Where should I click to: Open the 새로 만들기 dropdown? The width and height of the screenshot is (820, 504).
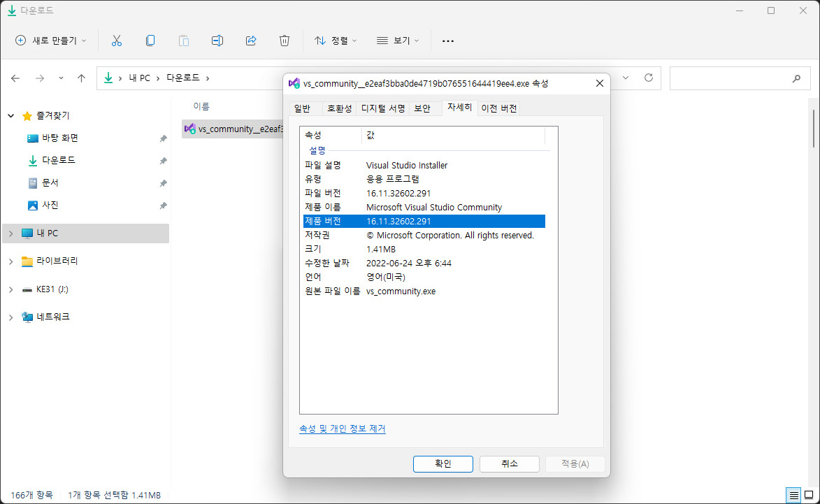click(51, 41)
